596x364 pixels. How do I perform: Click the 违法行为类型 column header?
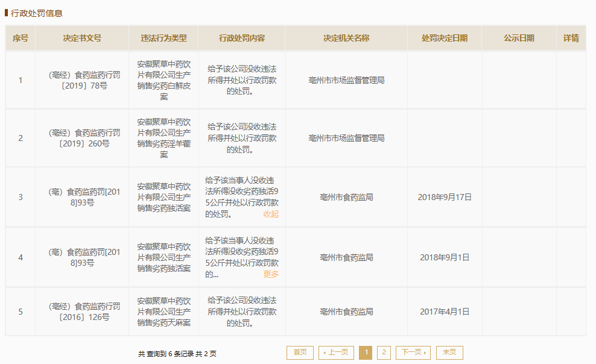[163, 38]
